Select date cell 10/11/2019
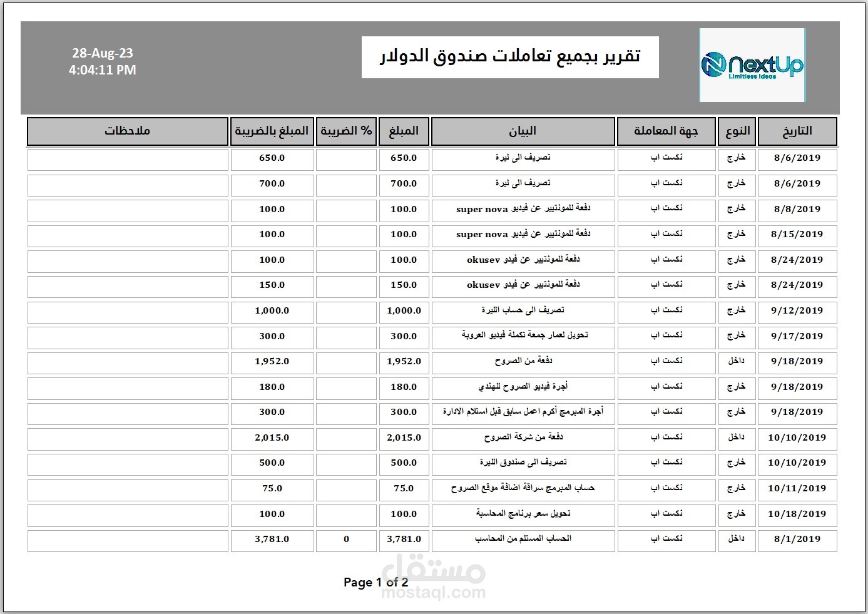This screenshot has width=868, height=614. [797, 489]
